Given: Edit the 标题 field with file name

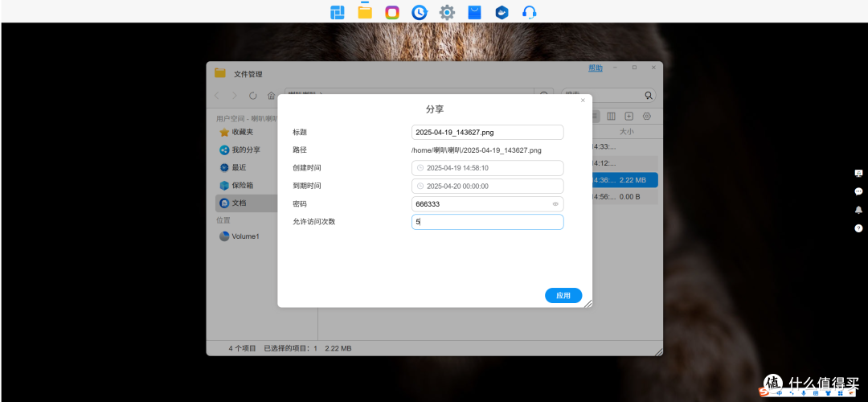Looking at the screenshot, I should coord(488,133).
